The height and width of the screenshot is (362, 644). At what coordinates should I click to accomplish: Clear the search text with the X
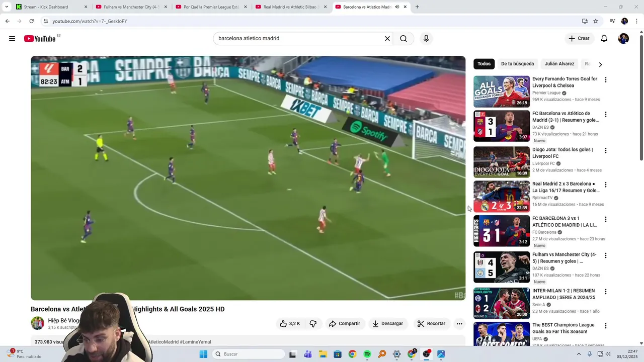pyautogui.click(x=387, y=39)
